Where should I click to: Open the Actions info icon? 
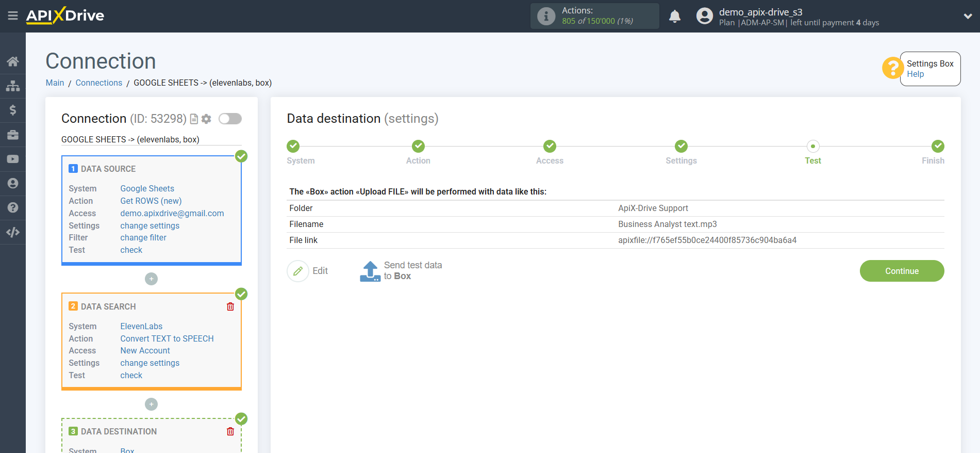click(546, 16)
